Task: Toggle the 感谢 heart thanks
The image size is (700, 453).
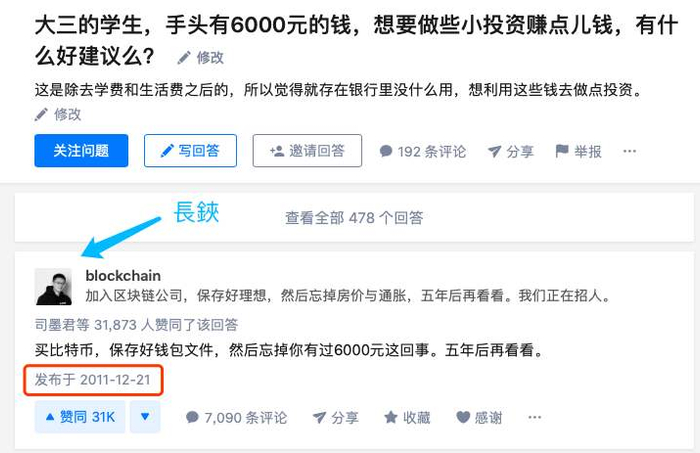Action: coord(479,417)
